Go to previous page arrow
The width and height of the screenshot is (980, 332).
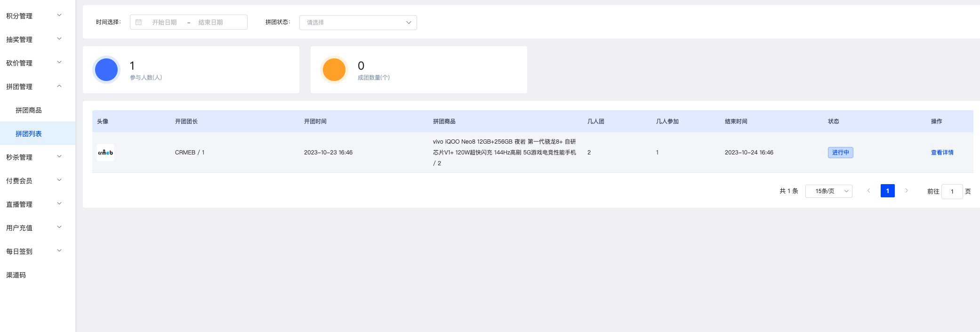(868, 191)
